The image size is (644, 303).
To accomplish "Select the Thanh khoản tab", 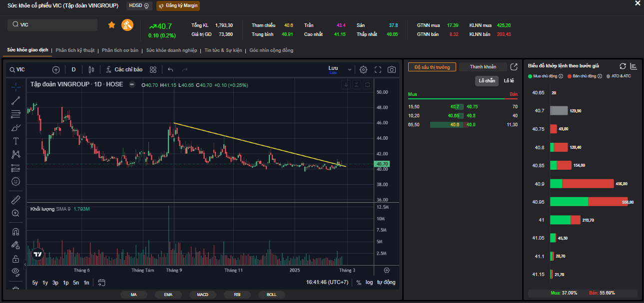I will tap(483, 67).
